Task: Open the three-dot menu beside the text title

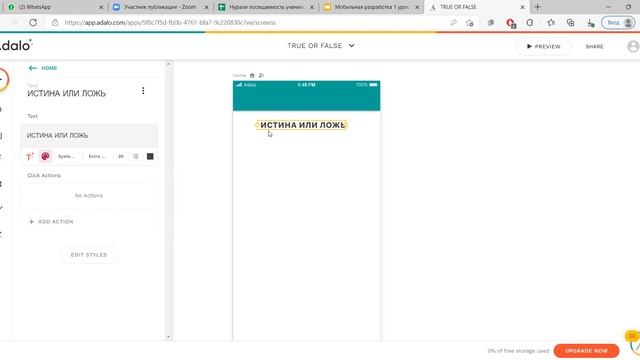Action: point(143,91)
